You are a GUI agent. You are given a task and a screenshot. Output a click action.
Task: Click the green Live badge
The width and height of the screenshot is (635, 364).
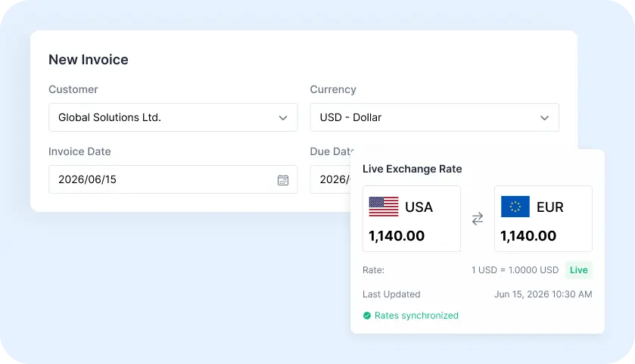[579, 270]
